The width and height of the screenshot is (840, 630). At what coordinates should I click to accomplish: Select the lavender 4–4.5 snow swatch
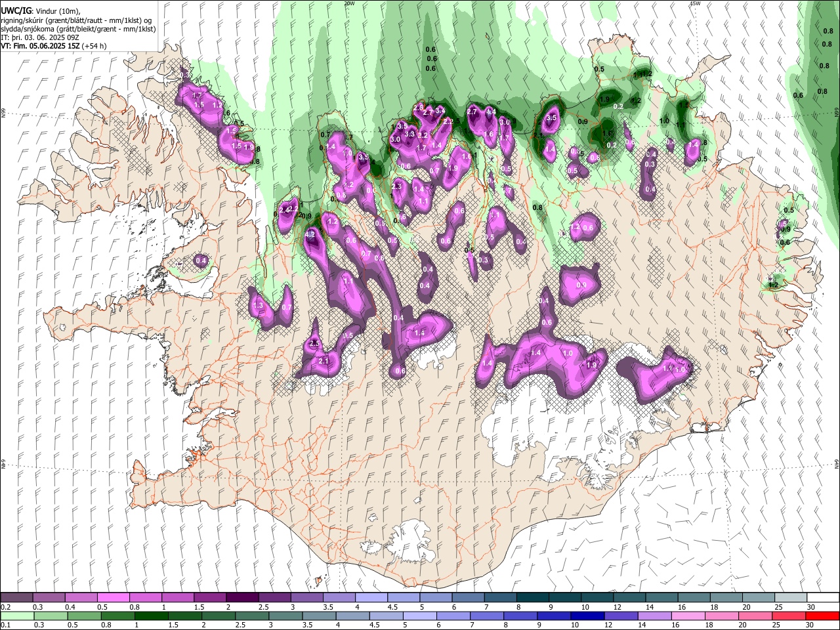pos(370,597)
